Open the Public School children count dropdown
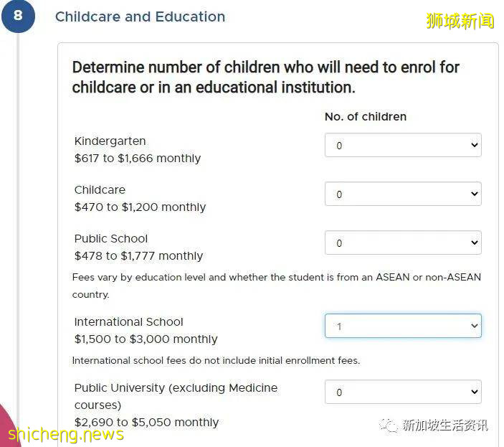504x447 pixels. coord(402,243)
